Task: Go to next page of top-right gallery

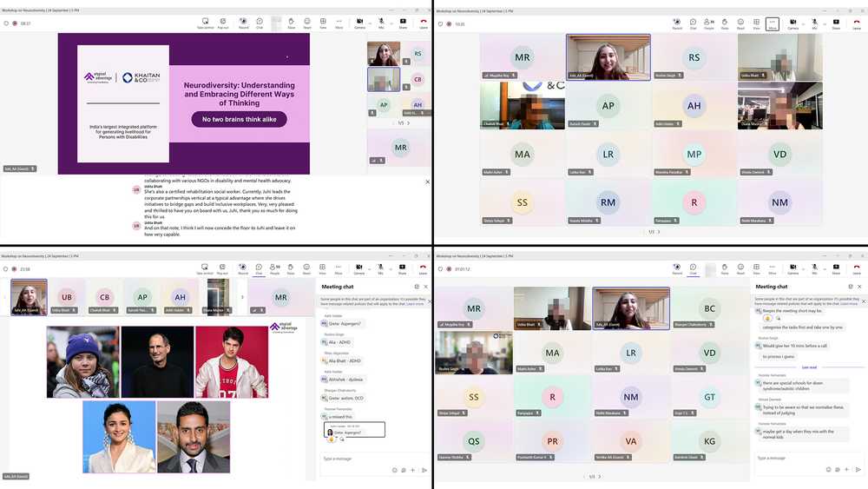Action: click(x=659, y=232)
